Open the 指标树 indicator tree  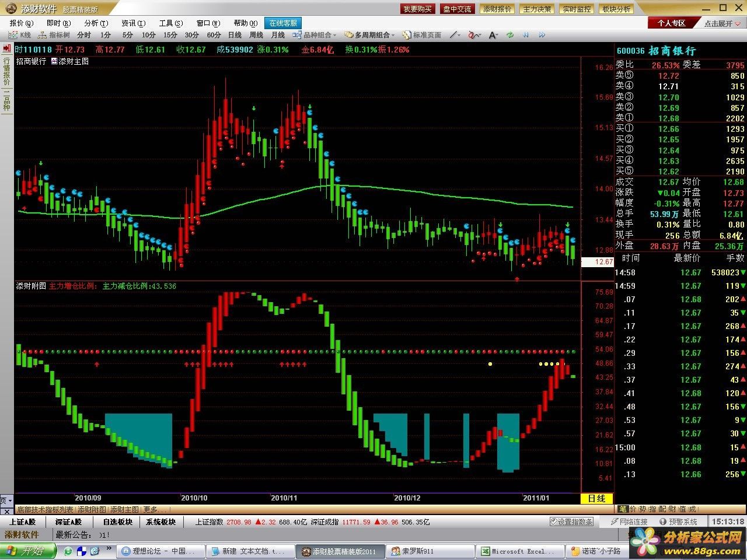pyautogui.click(x=54, y=36)
